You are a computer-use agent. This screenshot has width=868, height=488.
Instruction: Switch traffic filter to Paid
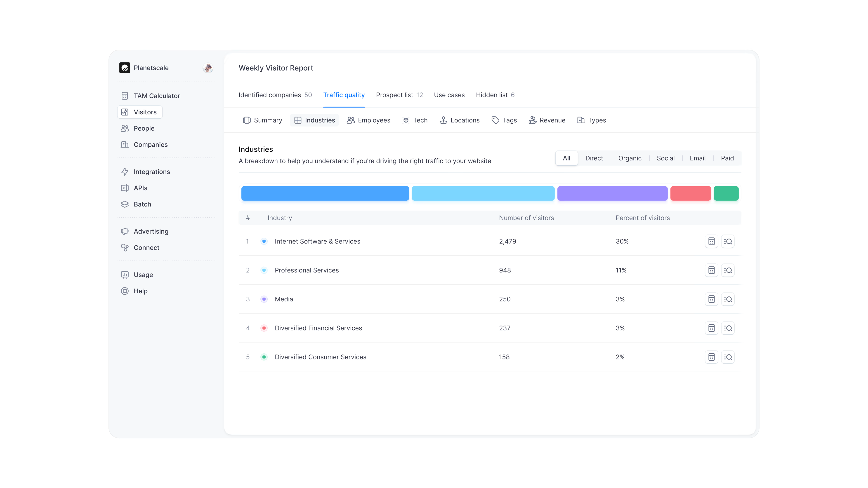[727, 158]
